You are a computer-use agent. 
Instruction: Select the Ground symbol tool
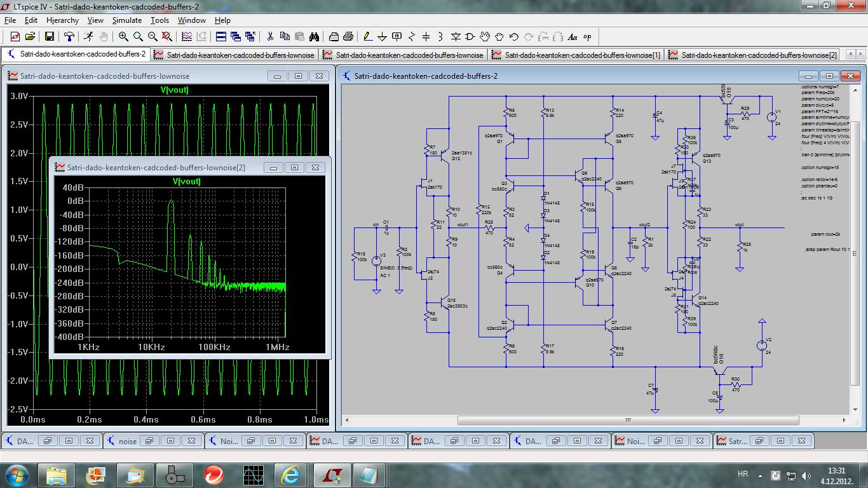pos(382,36)
